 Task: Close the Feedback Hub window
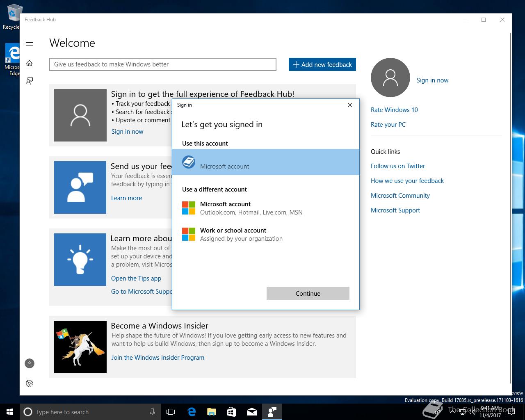tap(502, 20)
